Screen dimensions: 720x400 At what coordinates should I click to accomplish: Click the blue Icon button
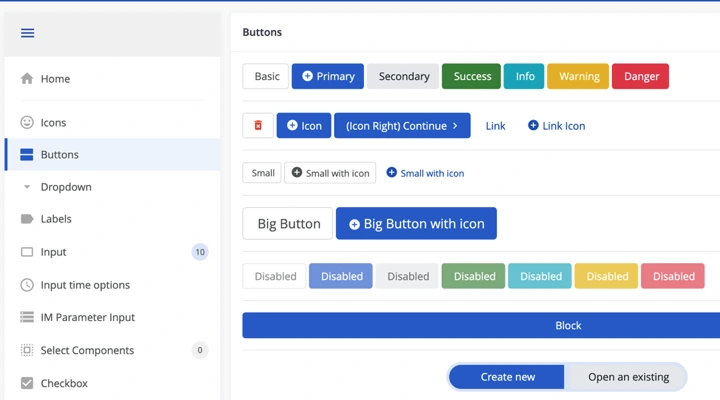tap(304, 125)
